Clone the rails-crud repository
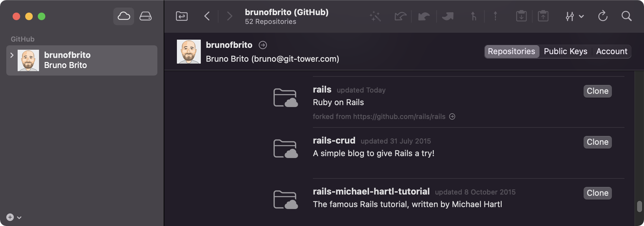Viewport: 644px width, 226px height. [x=597, y=142]
